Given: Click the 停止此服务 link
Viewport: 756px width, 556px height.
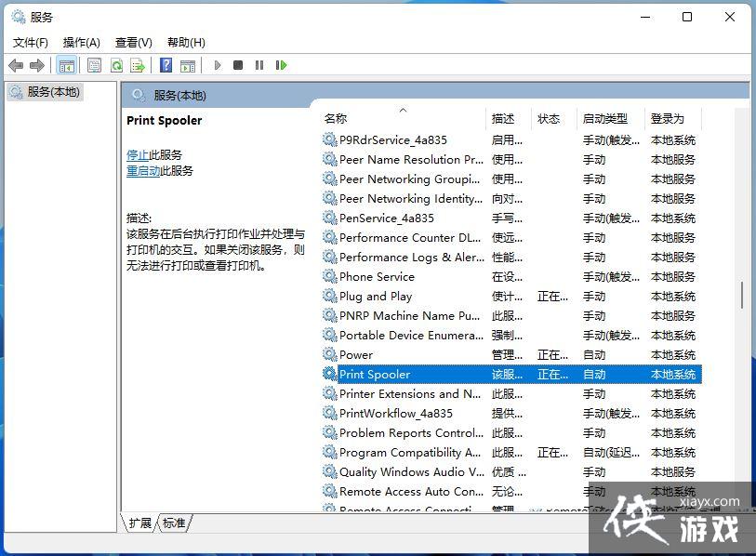Looking at the screenshot, I should 139,154.
